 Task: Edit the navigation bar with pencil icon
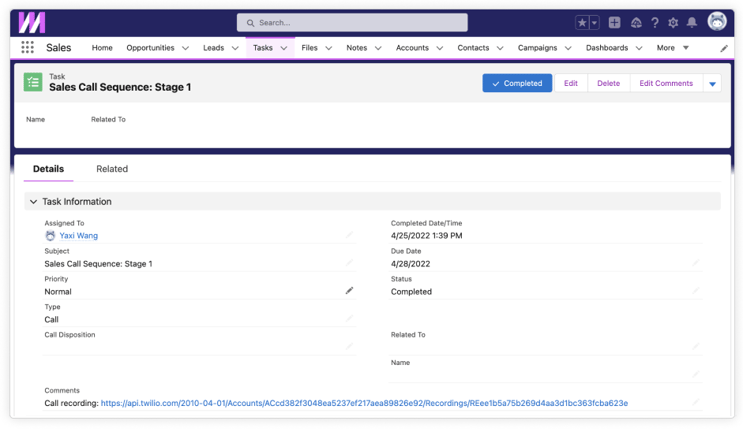(x=724, y=48)
